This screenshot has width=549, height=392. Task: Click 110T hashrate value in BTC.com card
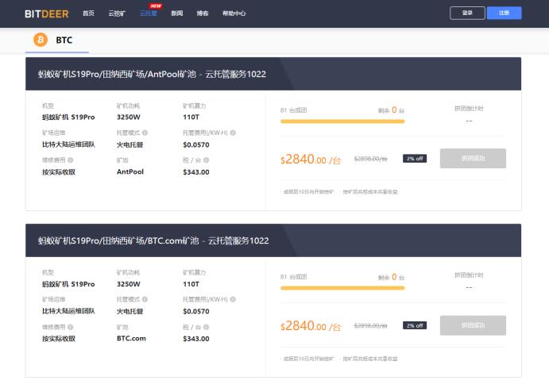point(191,284)
